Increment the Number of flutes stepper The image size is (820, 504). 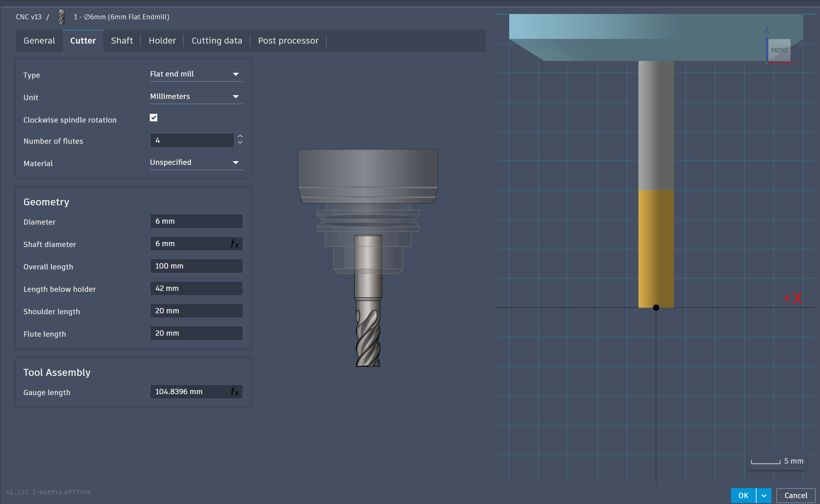(x=240, y=136)
